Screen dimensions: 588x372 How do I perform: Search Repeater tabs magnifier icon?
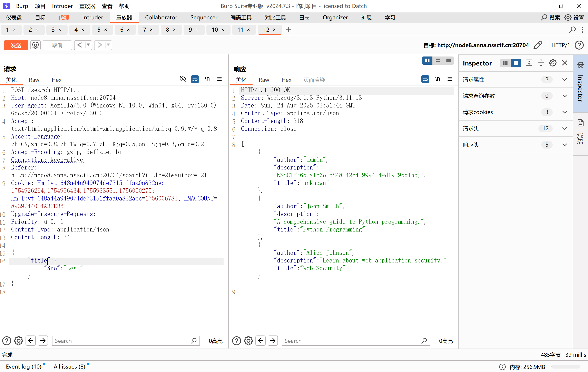click(x=572, y=30)
